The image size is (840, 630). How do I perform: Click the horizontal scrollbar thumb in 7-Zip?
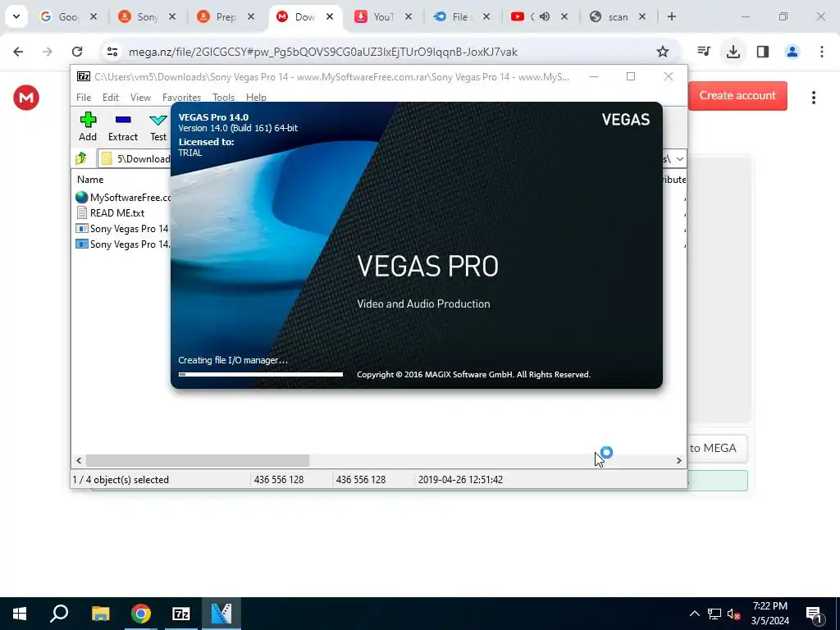(x=198, y=461)
